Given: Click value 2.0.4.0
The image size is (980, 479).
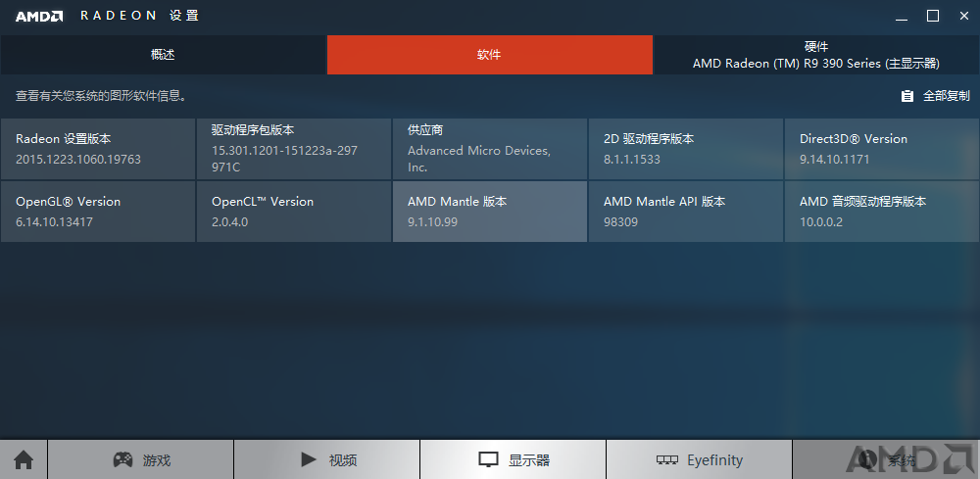Looking at the screenshot, I should [x=230, y=221].
